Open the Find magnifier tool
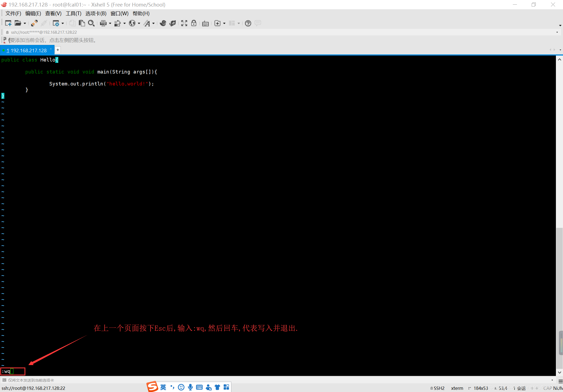 91,23
